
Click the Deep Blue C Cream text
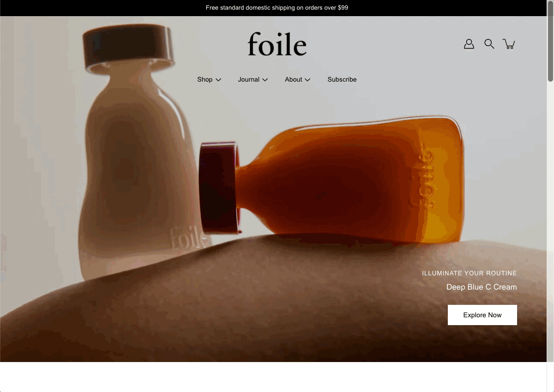(482, 287)
